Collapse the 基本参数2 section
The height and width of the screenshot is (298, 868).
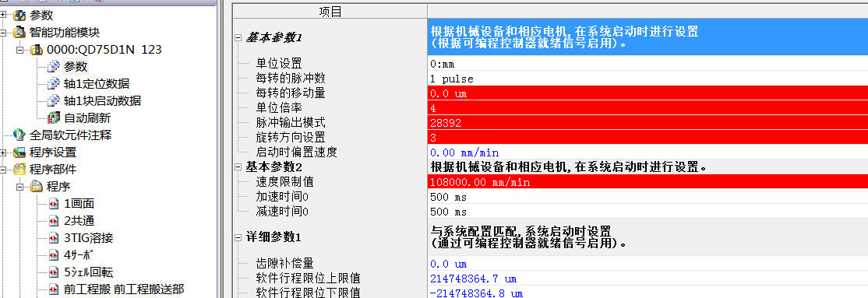pos(238,167)
